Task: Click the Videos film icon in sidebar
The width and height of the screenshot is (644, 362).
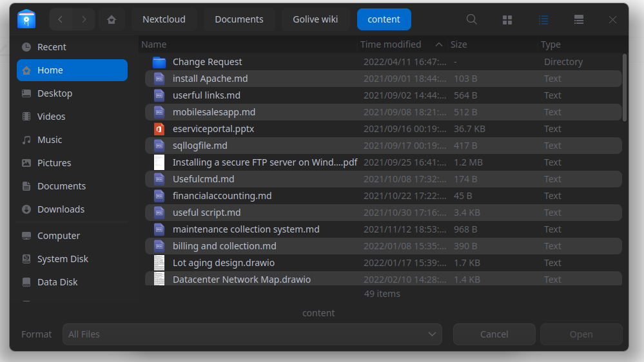Action: [x=26, y=117]
